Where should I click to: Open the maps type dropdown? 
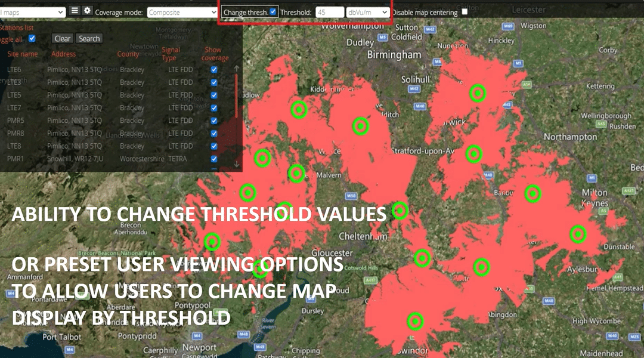(x=32, y=13)
